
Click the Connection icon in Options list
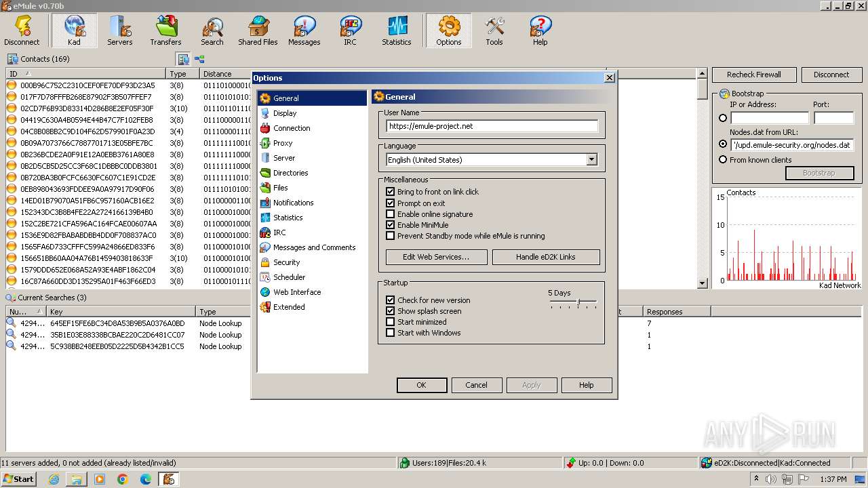(x=265, y=128)
